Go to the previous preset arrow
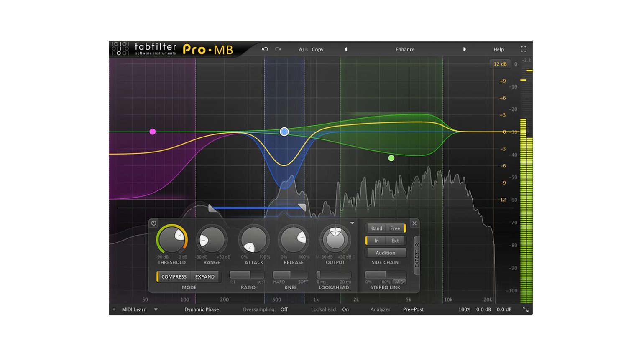The width and height of the screenshot is (644, 355). (346, 49)
